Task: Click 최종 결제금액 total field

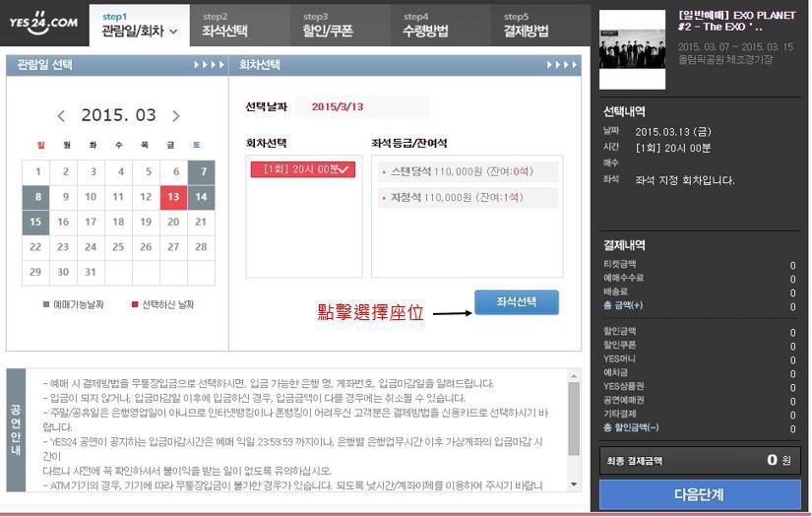Action: (700, 460)
